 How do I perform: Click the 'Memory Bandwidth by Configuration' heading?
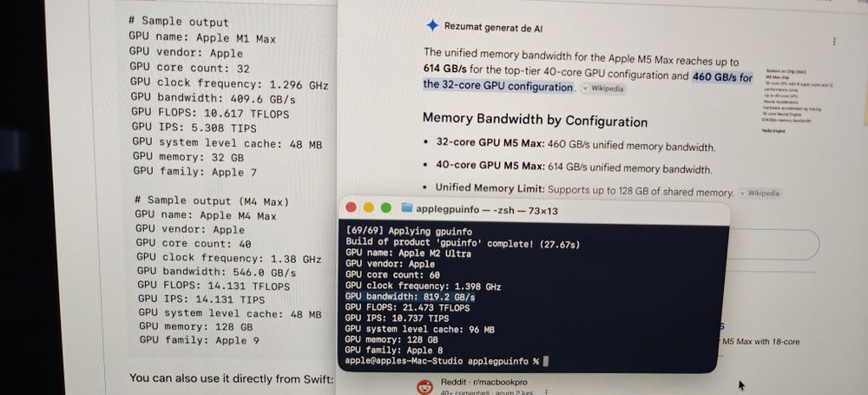[x=535, y=120]
